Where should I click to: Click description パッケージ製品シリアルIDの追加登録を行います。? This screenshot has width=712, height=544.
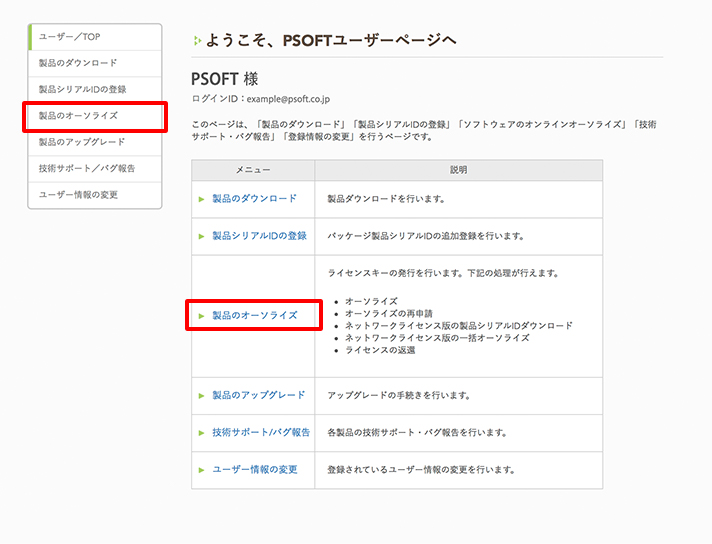tap(426, 236)
